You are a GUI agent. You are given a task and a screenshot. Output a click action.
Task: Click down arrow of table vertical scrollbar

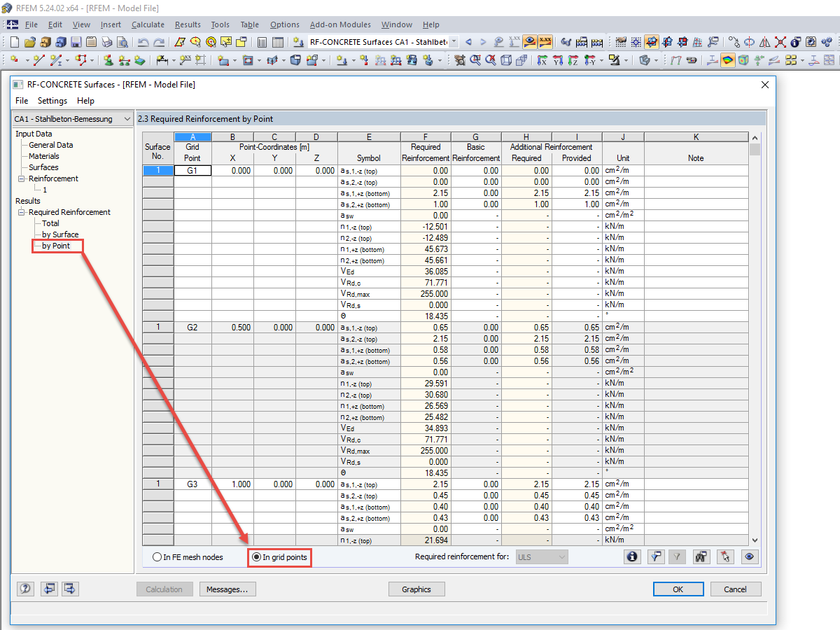755,540
